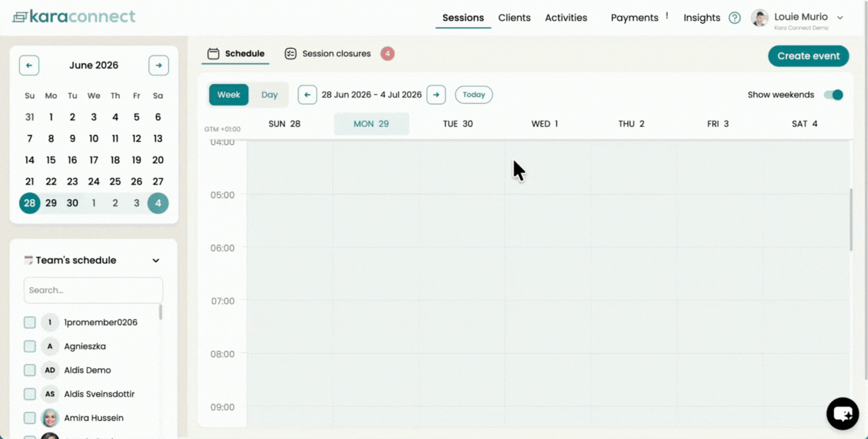Open the Clients tab
Screen dimensions: 868x439
point(514,18)
